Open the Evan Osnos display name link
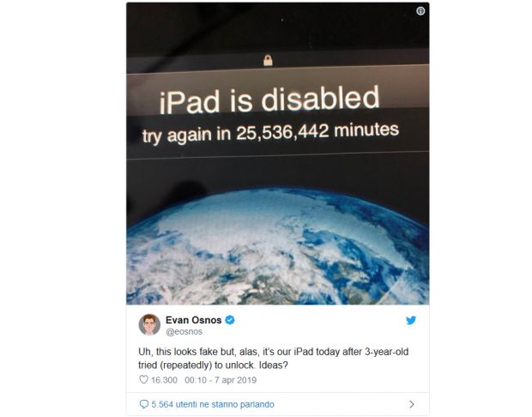This screenshot has height=417, width=532. (193, 320)
